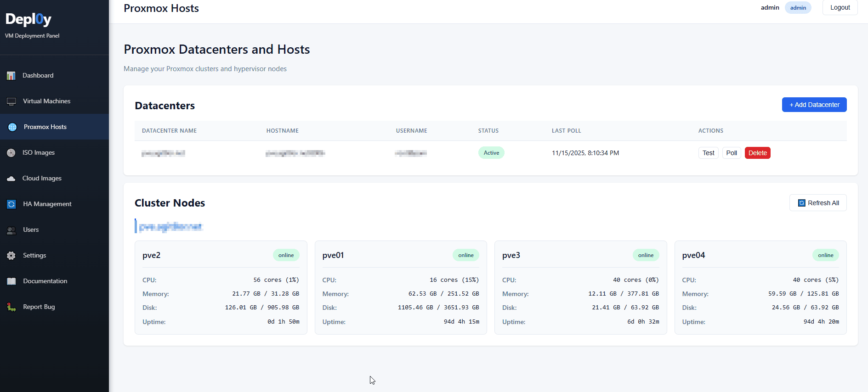Click the Refresh All button text

coord(823,203)
